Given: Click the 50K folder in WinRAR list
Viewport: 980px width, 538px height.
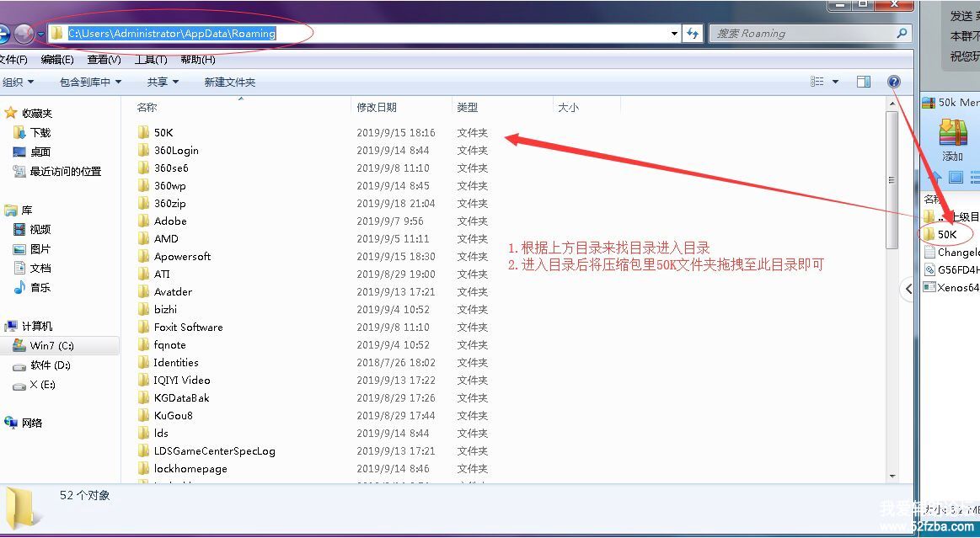Looking at the screenshot, I should point(946,234).
